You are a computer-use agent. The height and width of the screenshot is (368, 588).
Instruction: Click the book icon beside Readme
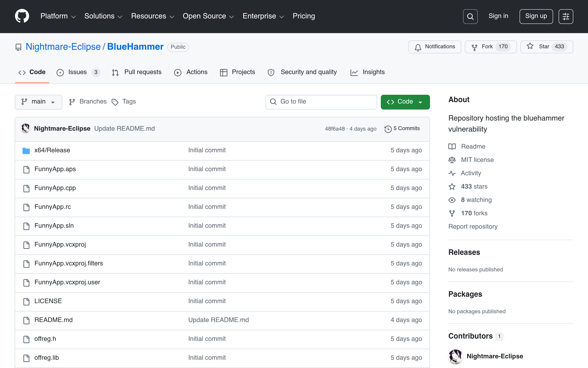click(x=452, y=147)
